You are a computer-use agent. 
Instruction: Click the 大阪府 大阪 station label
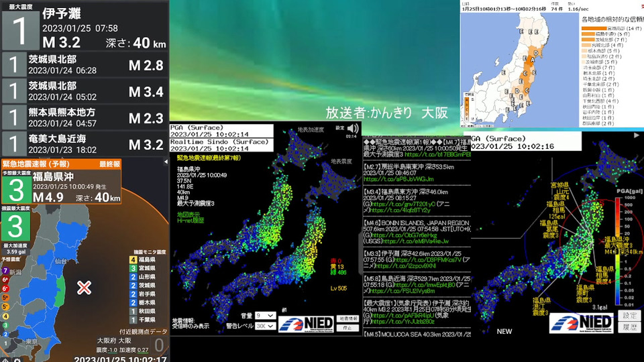pyautogui.click(x=114, y=341)
